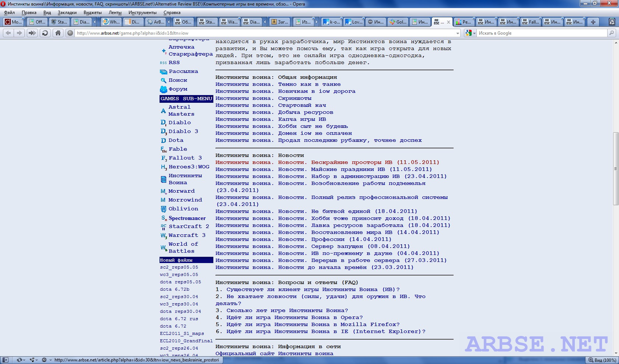Open the Форум sidebar item
The image size is (619, 364).
(178, 89)
